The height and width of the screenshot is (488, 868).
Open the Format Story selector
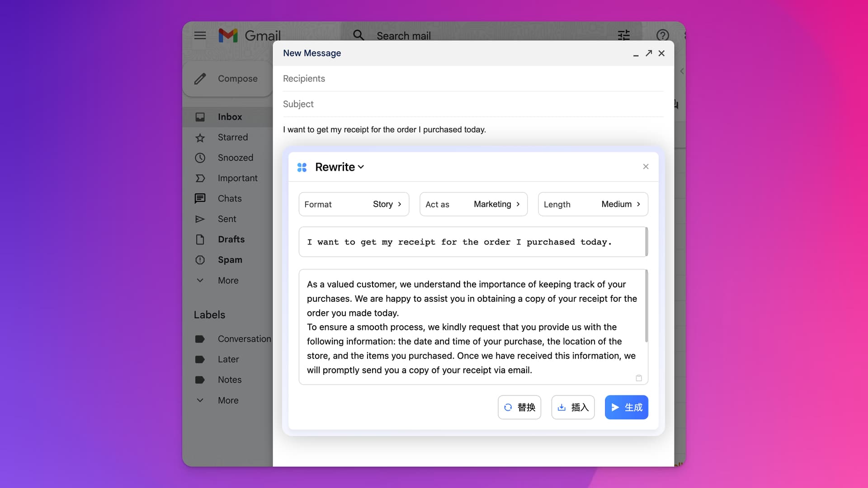[x=354, y=204]
